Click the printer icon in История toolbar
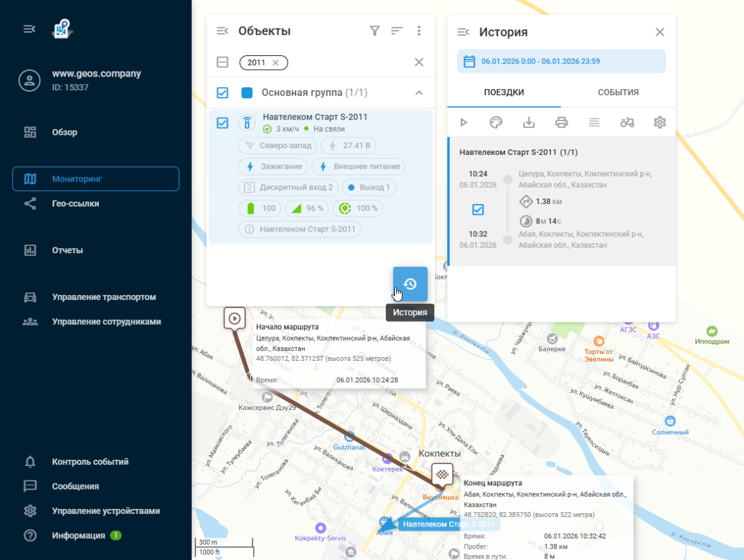This screenshot has width=744, height=560. (561, 123)
